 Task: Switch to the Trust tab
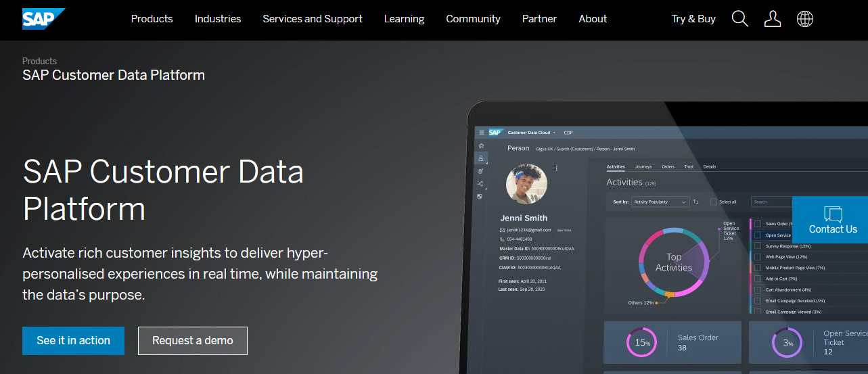tap(689, 166)
